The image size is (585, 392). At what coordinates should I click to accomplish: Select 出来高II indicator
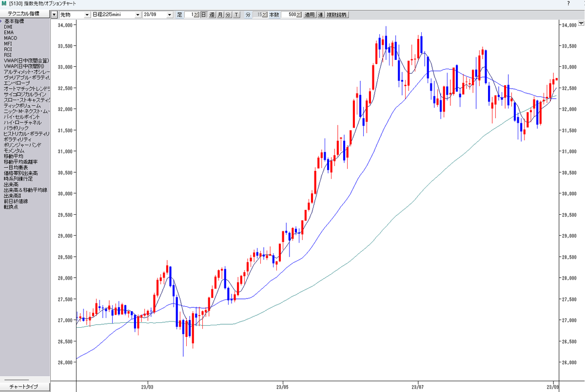[x=13, y=195]
